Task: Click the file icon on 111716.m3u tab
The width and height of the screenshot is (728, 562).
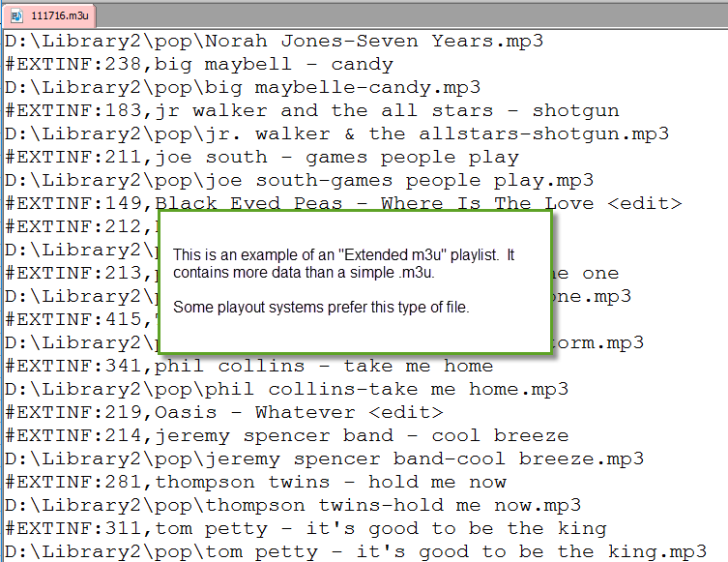Action: click(x=16, y=16)
